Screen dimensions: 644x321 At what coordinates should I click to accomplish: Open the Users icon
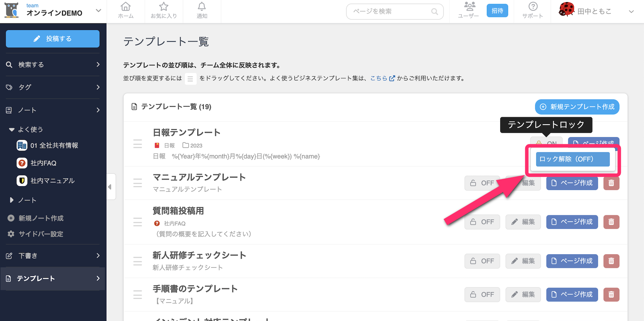point(468,11)
